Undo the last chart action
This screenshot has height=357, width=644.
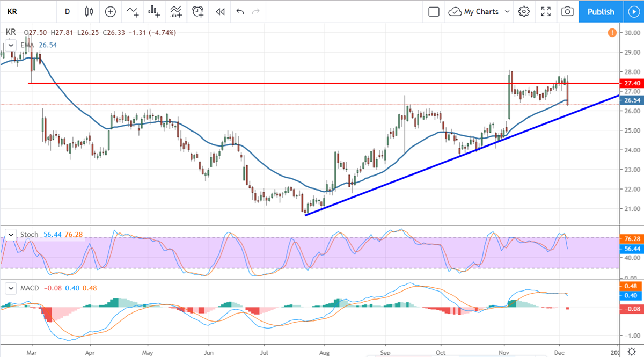pyautogui.click(x=240, y=11)
